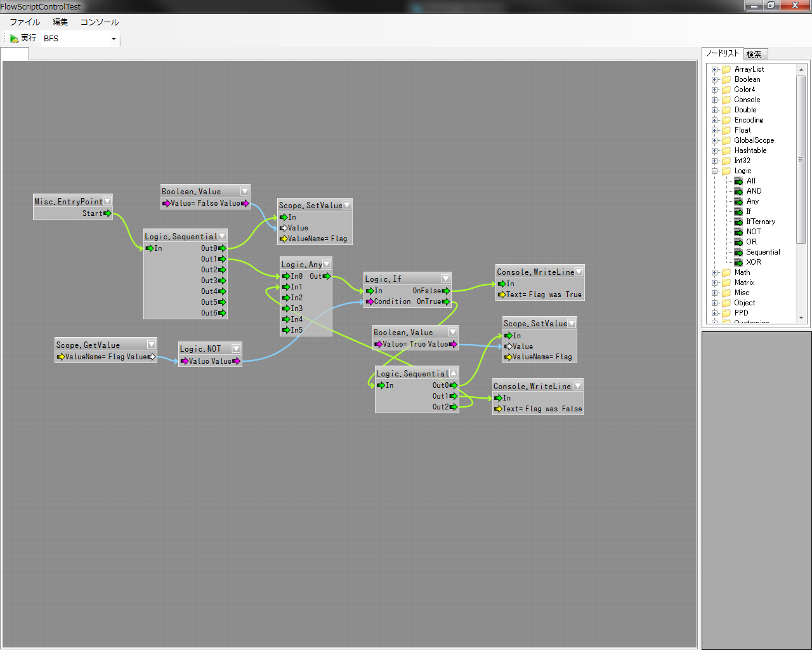
Task: Click the Out3 port on Logic.Sequential node
Action: coord(222,281)
